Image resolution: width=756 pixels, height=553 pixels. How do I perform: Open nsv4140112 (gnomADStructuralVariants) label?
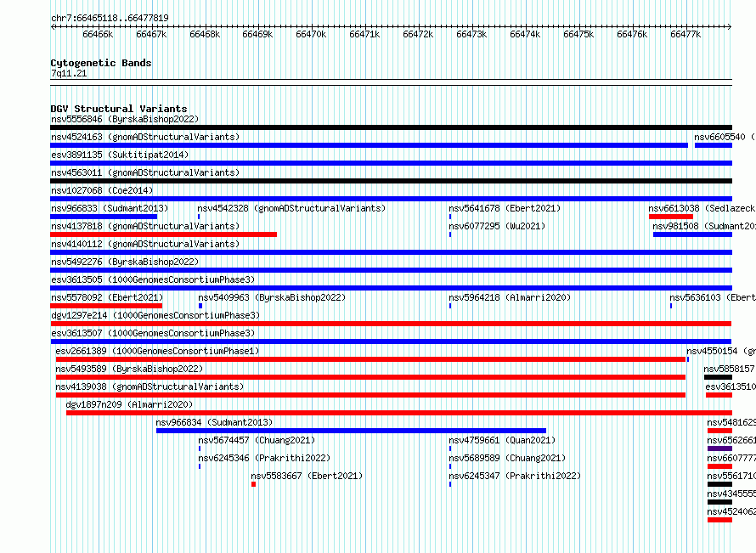click(x=145, y=244)
